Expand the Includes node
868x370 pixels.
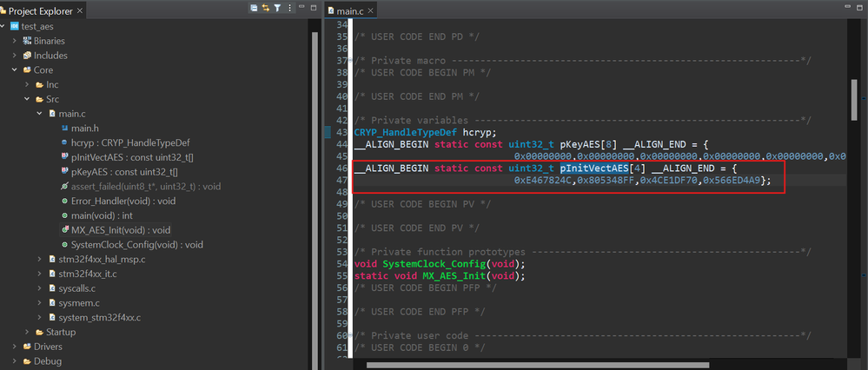click(15, 56)
